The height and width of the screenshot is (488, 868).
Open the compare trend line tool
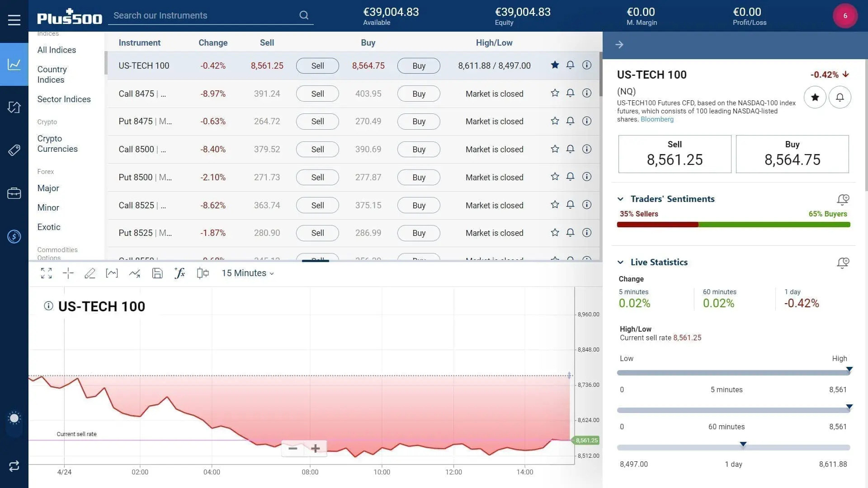tap(134, 273)
